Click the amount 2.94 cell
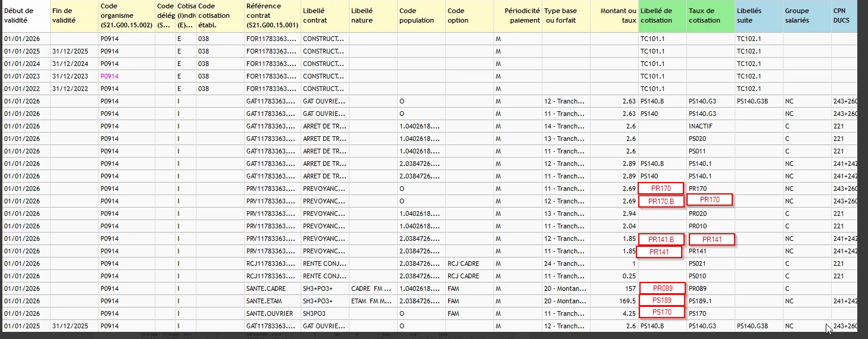 pos(614,214)
